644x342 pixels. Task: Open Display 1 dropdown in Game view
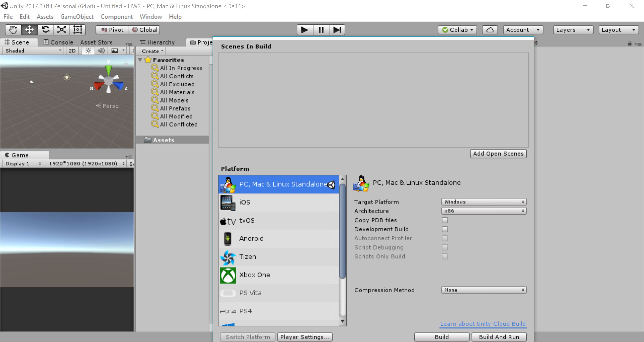(x=23, y=164)
